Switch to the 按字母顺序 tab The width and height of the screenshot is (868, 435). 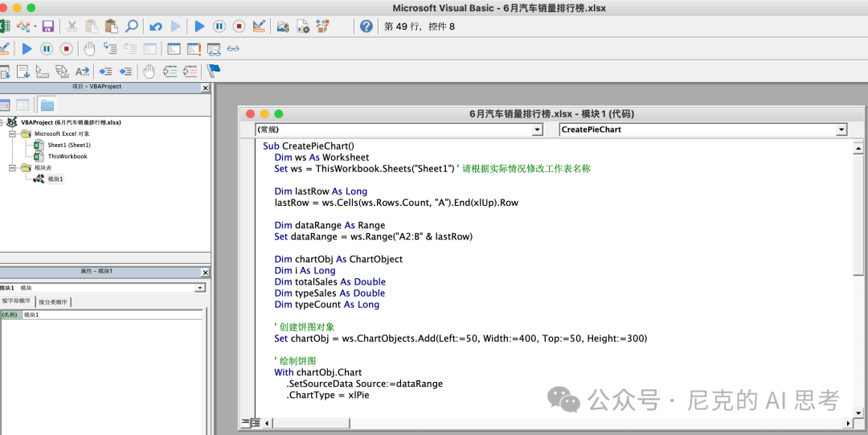(17, 301)
